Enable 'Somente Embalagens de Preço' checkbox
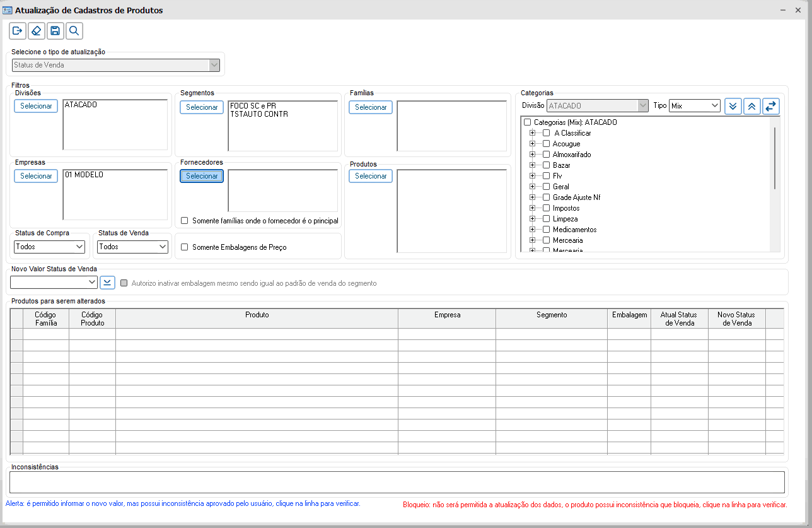The width and height of the screenshot is (812, 528). [x=185, y=247]
